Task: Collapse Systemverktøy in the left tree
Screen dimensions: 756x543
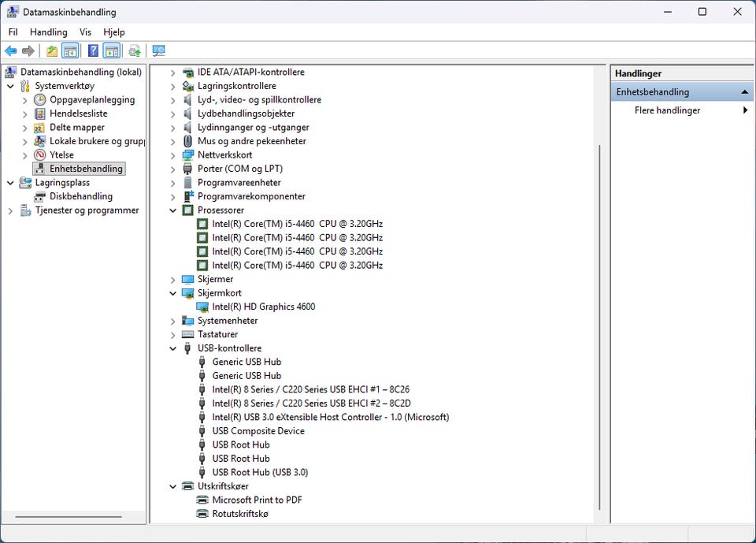Action: pos(10,87)
